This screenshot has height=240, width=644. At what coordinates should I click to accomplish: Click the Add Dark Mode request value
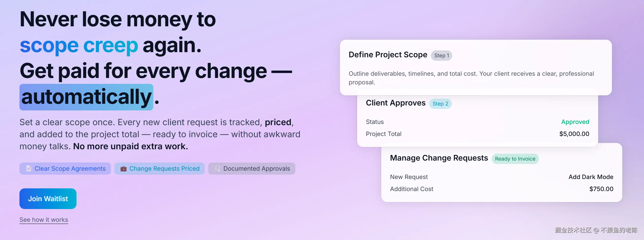pyautogui.click(x=591, y=177)
